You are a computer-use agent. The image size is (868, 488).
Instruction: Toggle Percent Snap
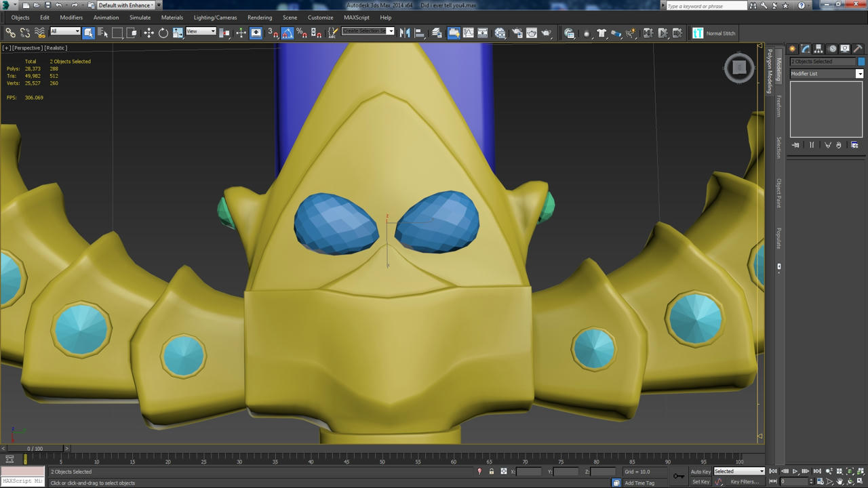(x=302, y=33)
